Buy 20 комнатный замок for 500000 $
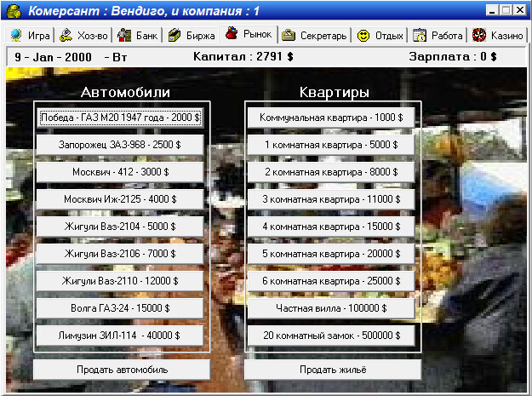The width and height of the screenshot is (532, 396). click(x=331, y=336)
